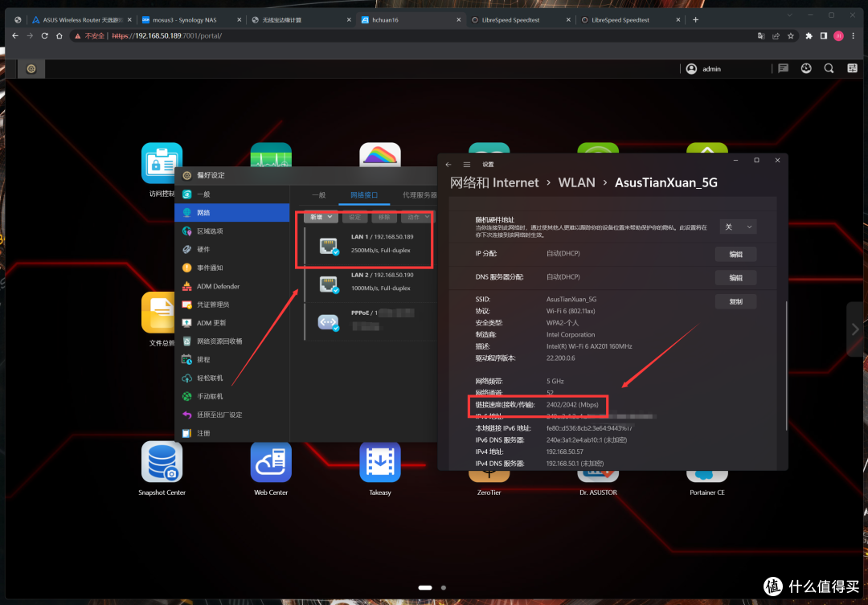Open the browser extensions puzzle icon

[809, 35]
